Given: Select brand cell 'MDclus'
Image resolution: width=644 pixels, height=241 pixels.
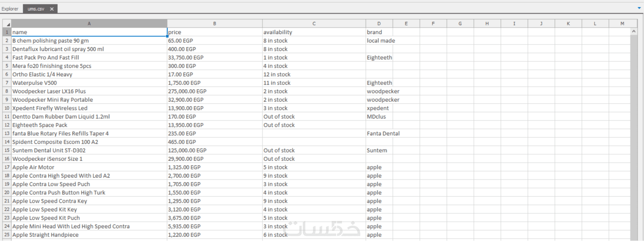Looking at the screenshot, I should coord(379,116).
